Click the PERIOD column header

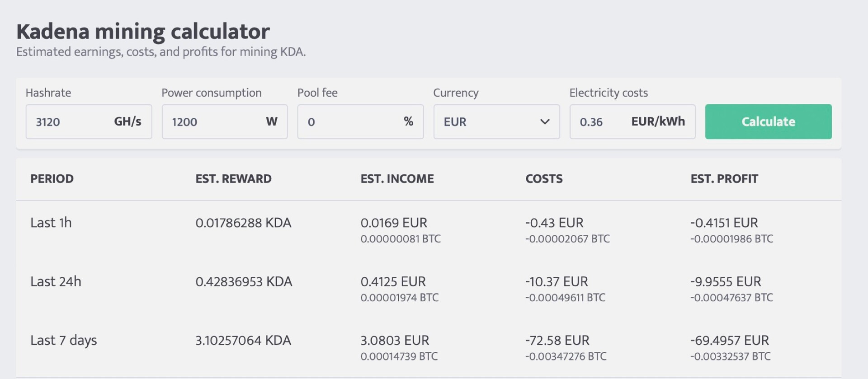pyautogui.click(x=52, y=179)
